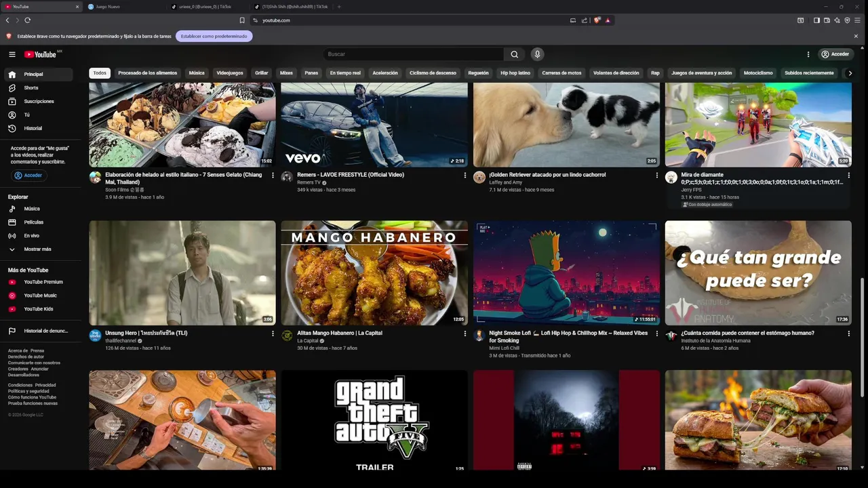868x488 pixels.
Task: Open Brave Shields lion icon
Action: [597, 20]
